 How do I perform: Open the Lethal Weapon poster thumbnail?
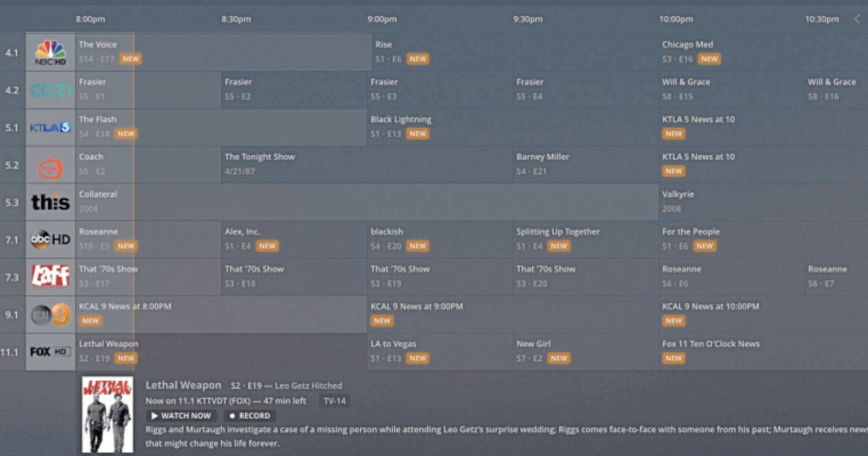pos(107,415)
